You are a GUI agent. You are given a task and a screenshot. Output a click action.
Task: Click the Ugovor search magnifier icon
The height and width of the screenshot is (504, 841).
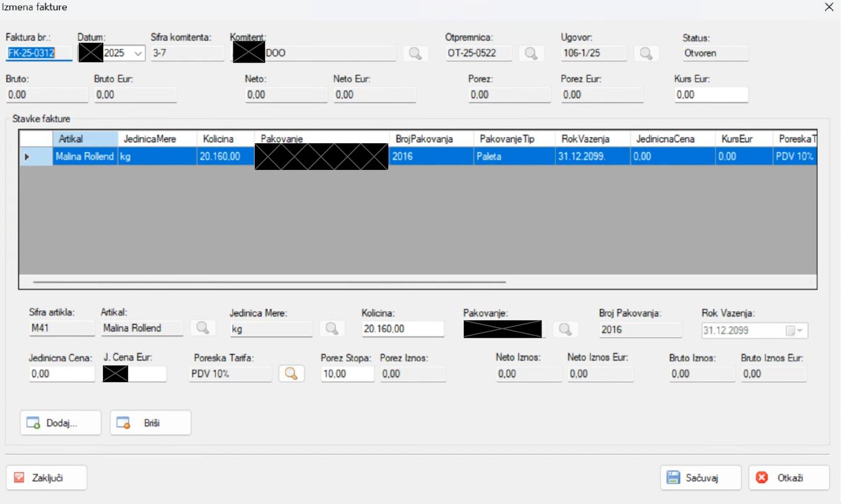(x=645, y=53)
